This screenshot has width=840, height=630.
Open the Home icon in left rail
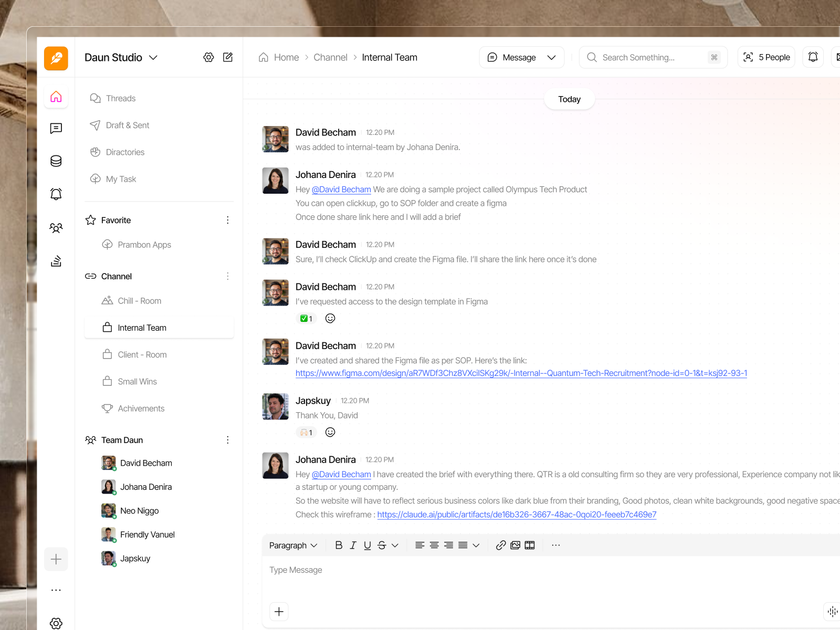(x=56, y=97)
